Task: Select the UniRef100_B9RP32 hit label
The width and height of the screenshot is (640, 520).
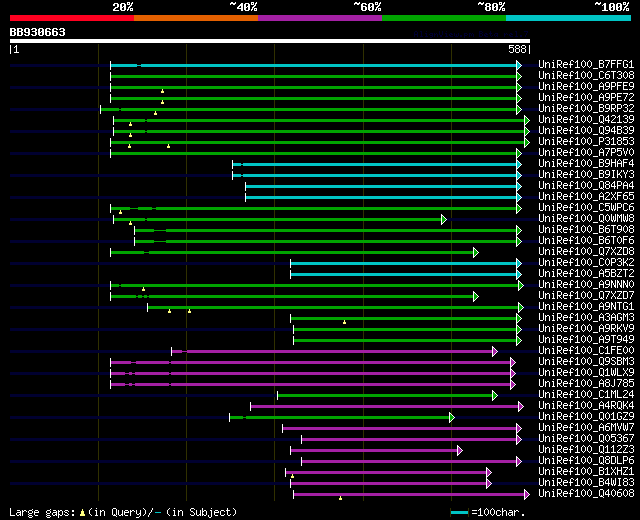Action: click(586, 109)
